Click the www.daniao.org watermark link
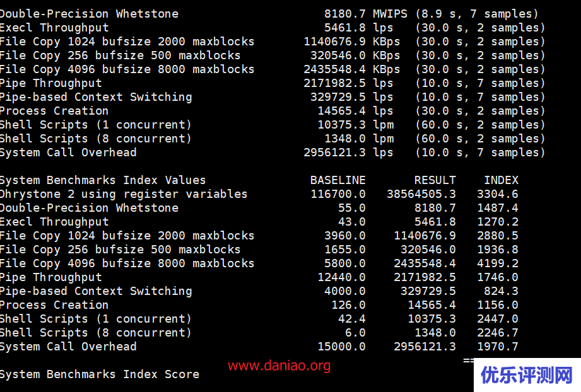 tap(279, 366)
